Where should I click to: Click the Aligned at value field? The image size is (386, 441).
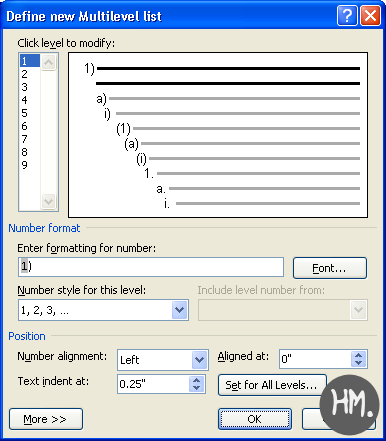coord(315,359)
